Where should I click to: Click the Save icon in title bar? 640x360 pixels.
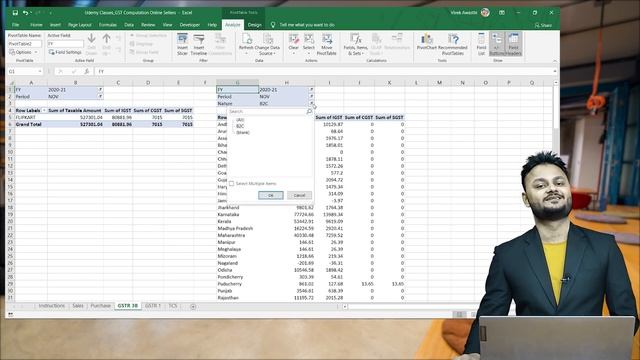pyautogui.click(x=15, y=13)
